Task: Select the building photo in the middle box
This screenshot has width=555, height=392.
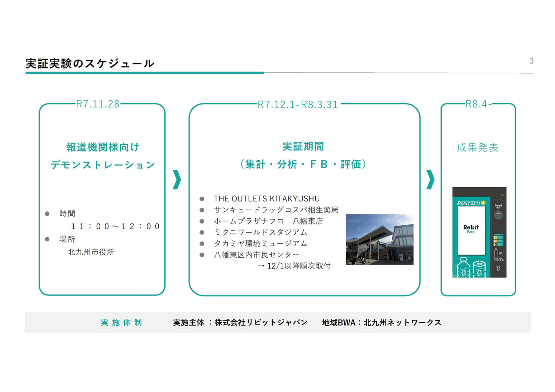Action: [379, 239]
